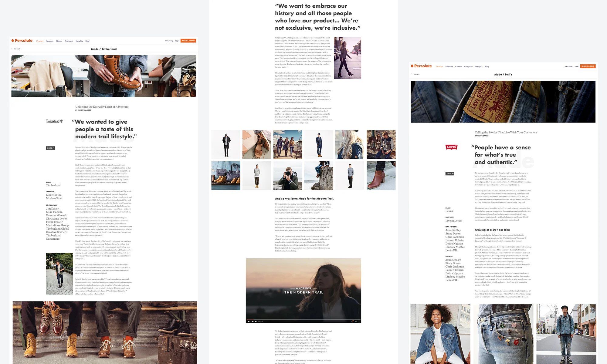Open the man in black jacket gallery thumbnail
Screen dimensions: 607x364
tap(226, 144)
